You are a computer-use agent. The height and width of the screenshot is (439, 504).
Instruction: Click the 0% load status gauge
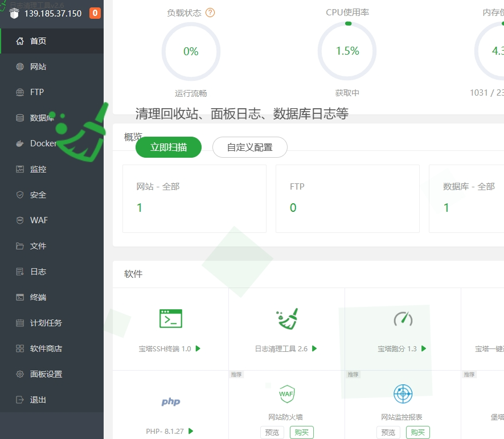tap(191, 51)
